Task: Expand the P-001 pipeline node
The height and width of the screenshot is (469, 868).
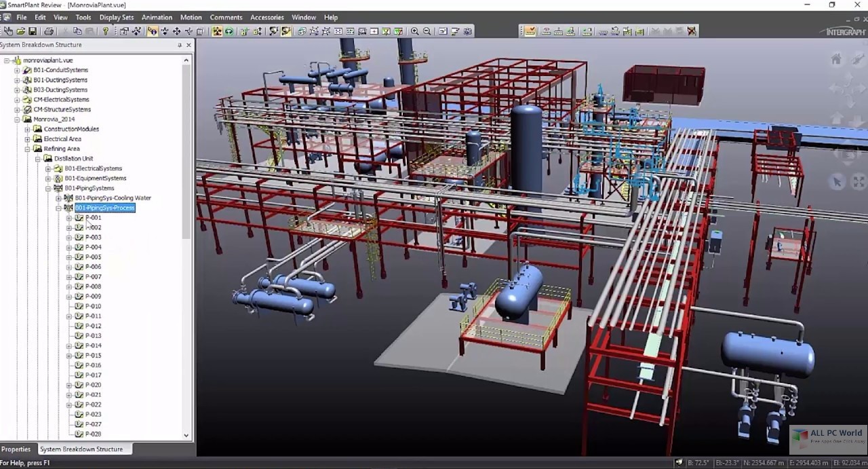Action: (68, 218)
